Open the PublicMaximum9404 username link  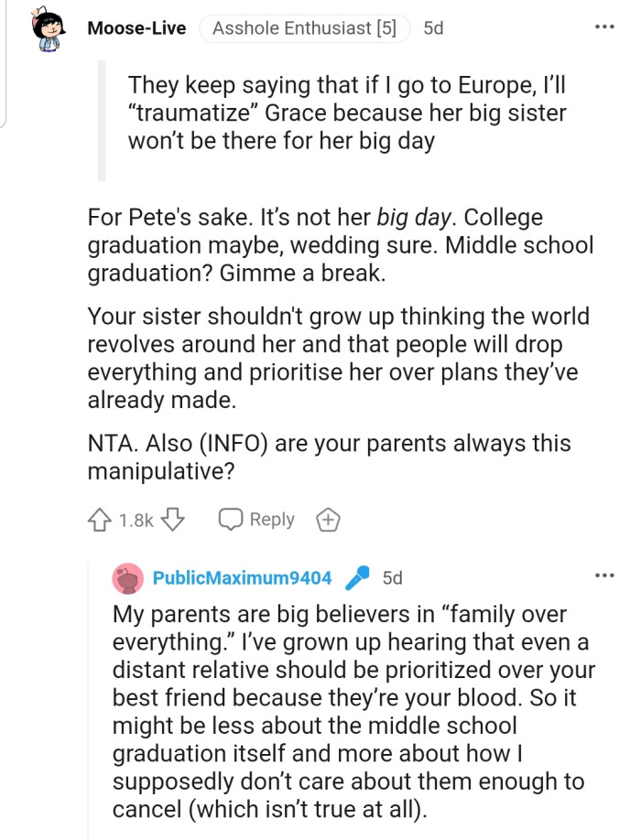(242, 577)
